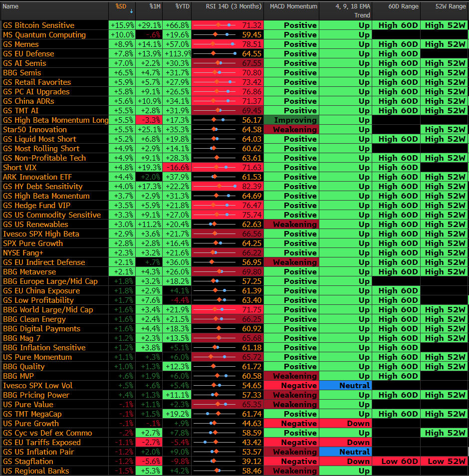This screenshot has height=476, width=469.
Task: Click the RSI 14D (3 Months) header
Action: click(234, 6)
